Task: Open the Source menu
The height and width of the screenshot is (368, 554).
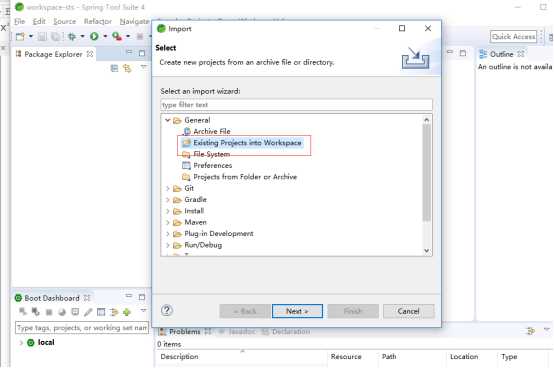Action: 65,22
